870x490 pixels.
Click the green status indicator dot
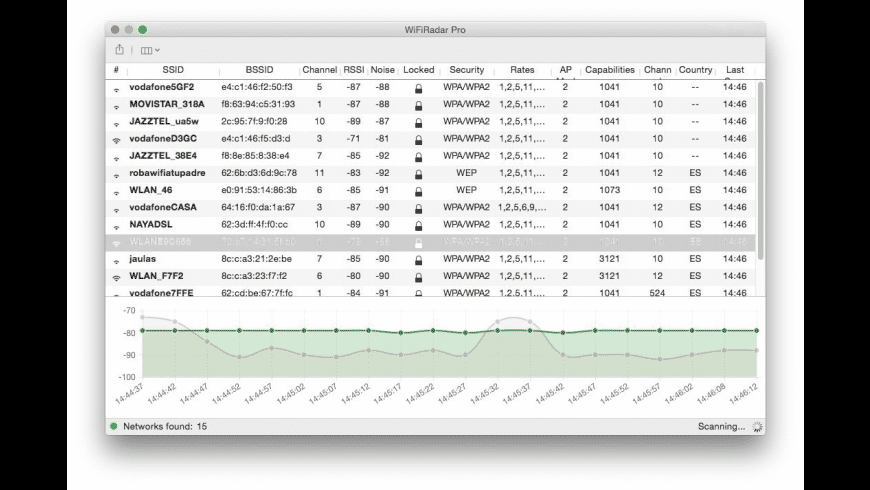[114, 426]
